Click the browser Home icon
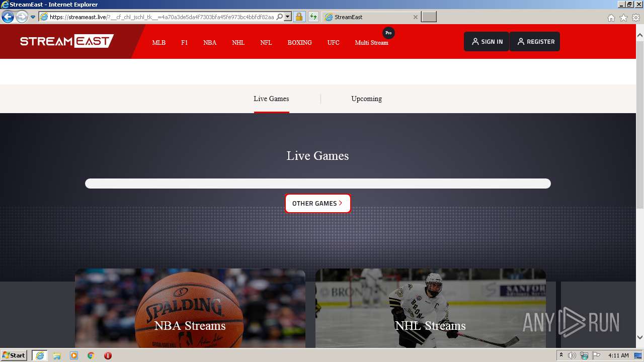The image size is (644, 362). (x=611, y=18)
